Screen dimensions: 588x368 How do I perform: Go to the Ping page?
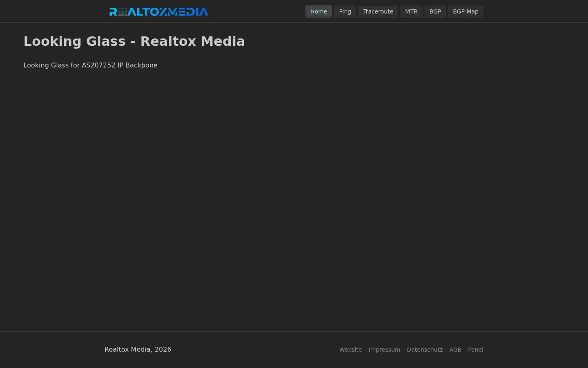point(345,11)
